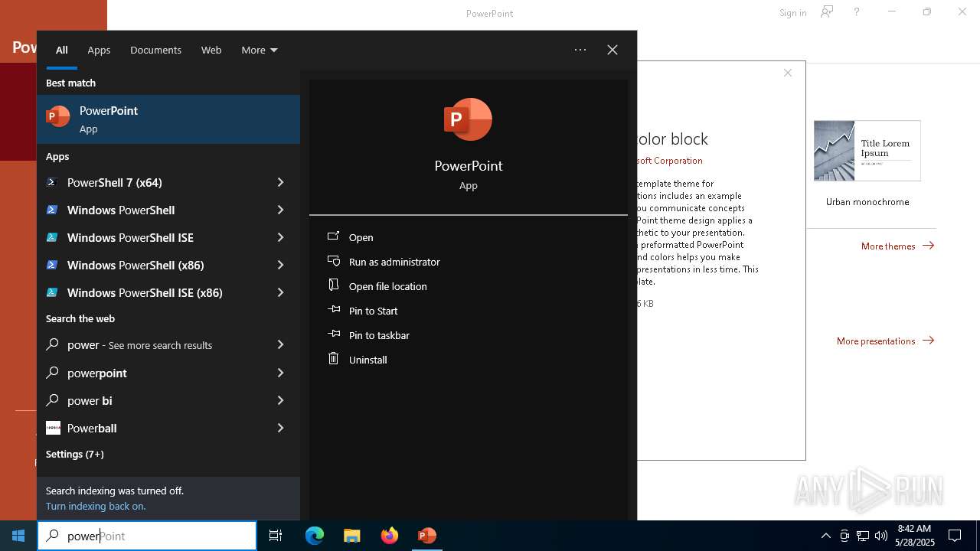Click the Uninstall trash icon

(333, 358)
